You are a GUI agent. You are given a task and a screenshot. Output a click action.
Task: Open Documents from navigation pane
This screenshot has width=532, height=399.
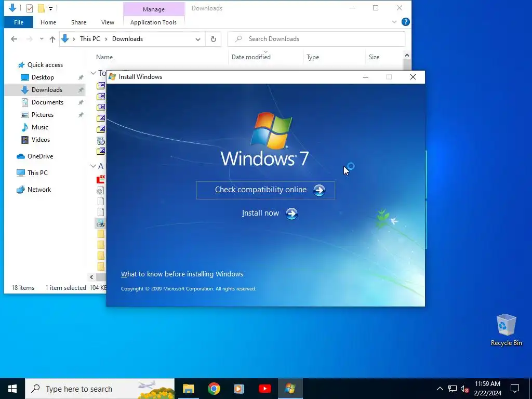[x=47, y=102]
